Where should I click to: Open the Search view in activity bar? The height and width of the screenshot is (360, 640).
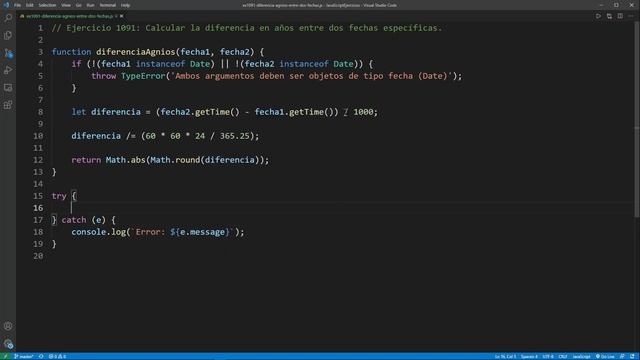(8, 18)
